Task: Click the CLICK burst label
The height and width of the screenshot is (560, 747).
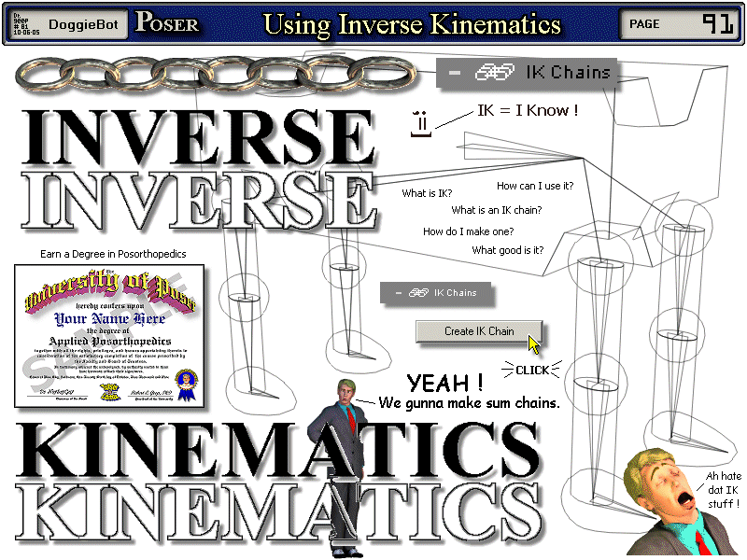Action: coord(532,370)
